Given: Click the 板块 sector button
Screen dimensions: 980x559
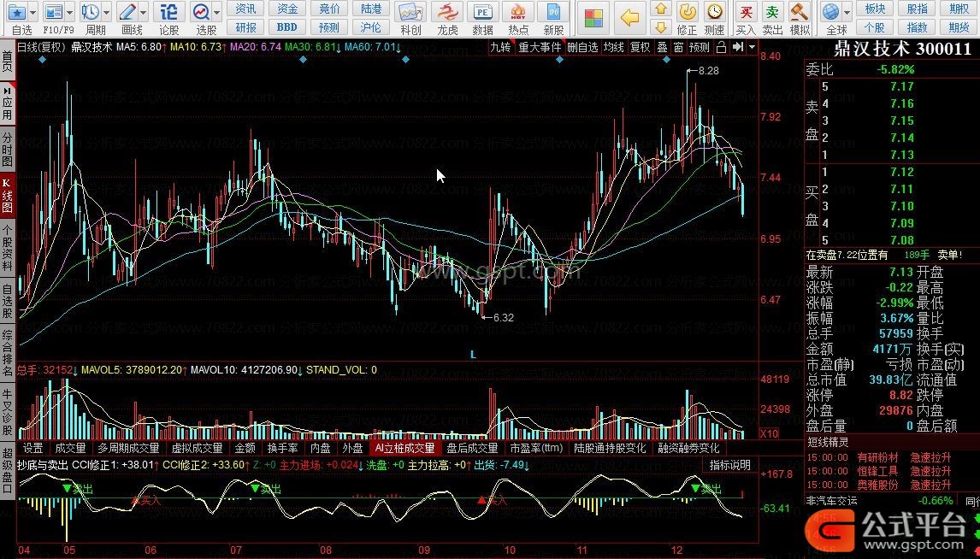Looking at the screenshot, I should coord(875,9).
